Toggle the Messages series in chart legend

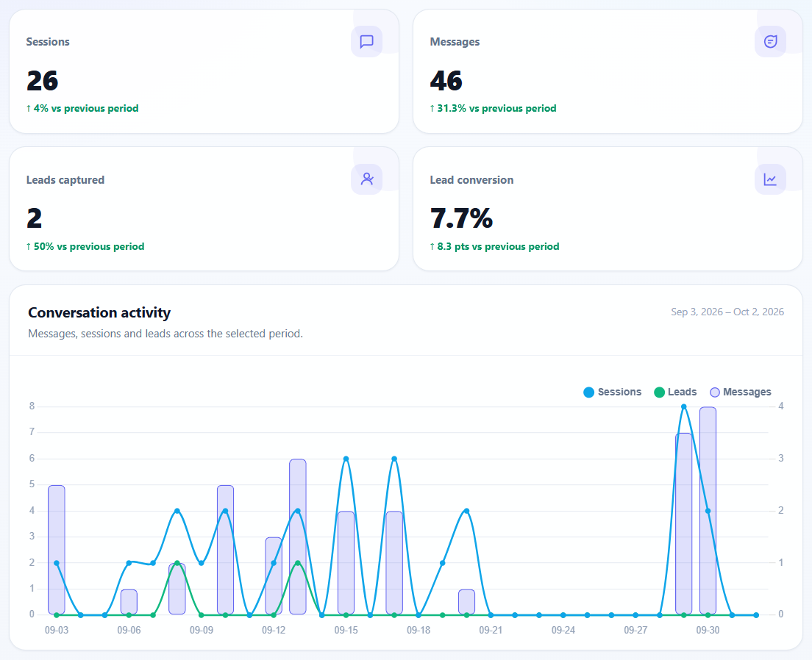click(x=741, y=392)
